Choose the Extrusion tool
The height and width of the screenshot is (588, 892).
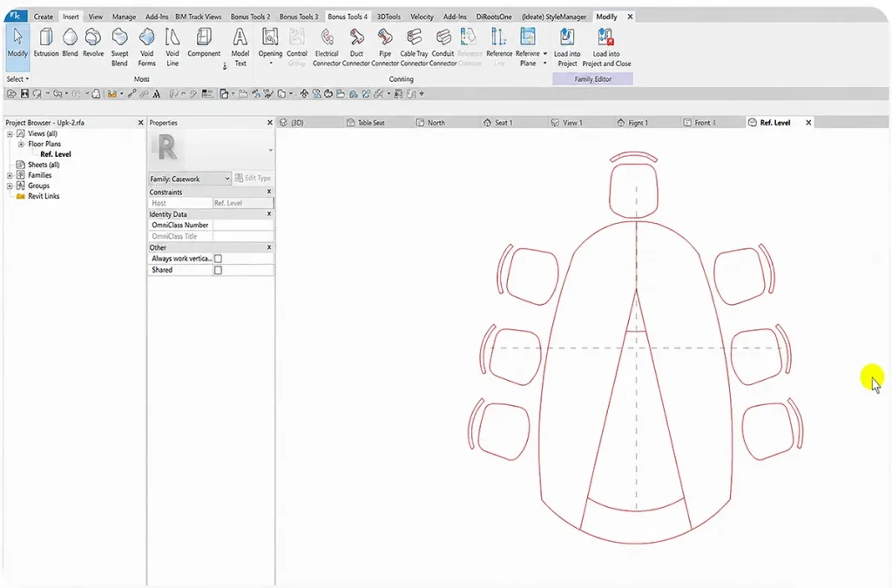[x=46, y=44]
